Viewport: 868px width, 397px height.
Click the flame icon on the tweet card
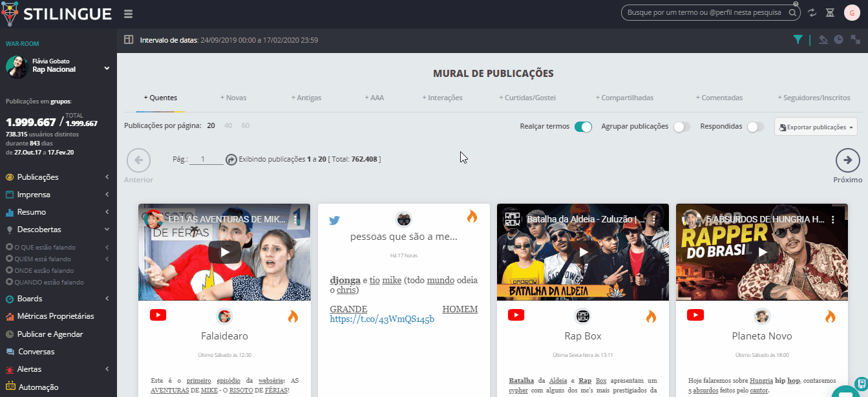pos(472,217)
